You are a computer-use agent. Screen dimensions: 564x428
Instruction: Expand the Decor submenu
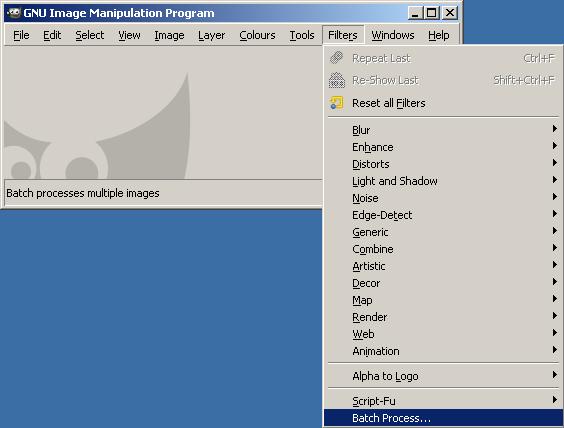coord(443,283)
